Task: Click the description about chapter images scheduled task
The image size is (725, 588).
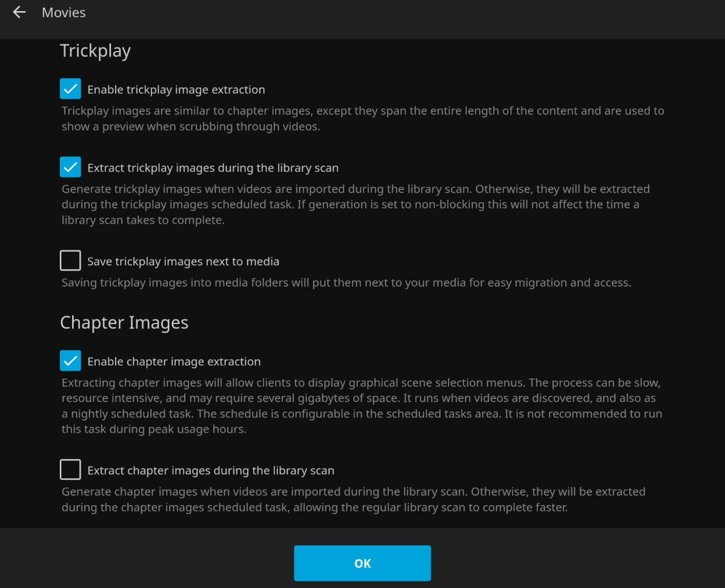Action: click(353, 500)
